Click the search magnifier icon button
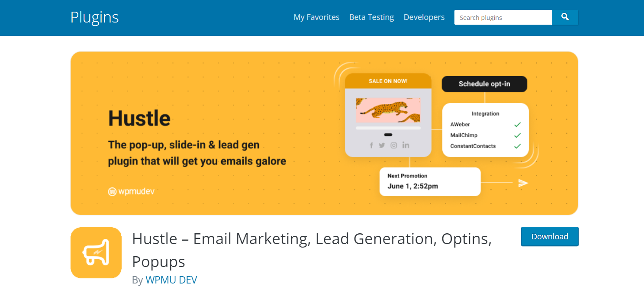 pos(565,17)
